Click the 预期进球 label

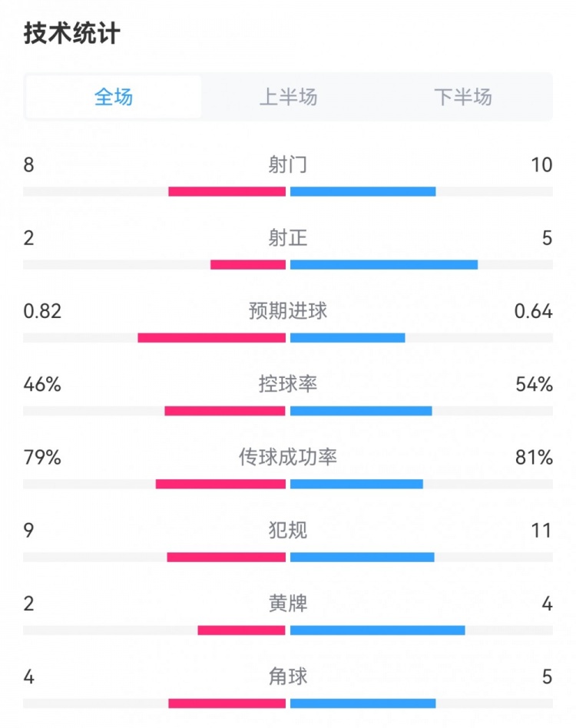pyautogui.click(x=288, y=311)
